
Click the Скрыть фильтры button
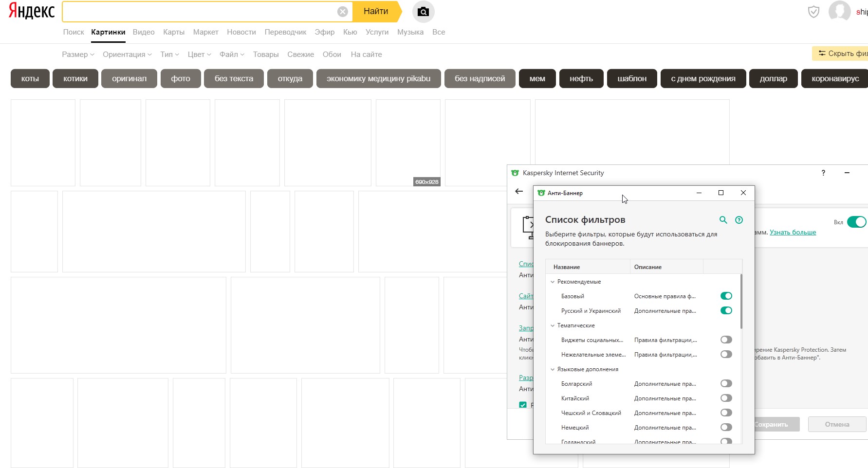840,54
